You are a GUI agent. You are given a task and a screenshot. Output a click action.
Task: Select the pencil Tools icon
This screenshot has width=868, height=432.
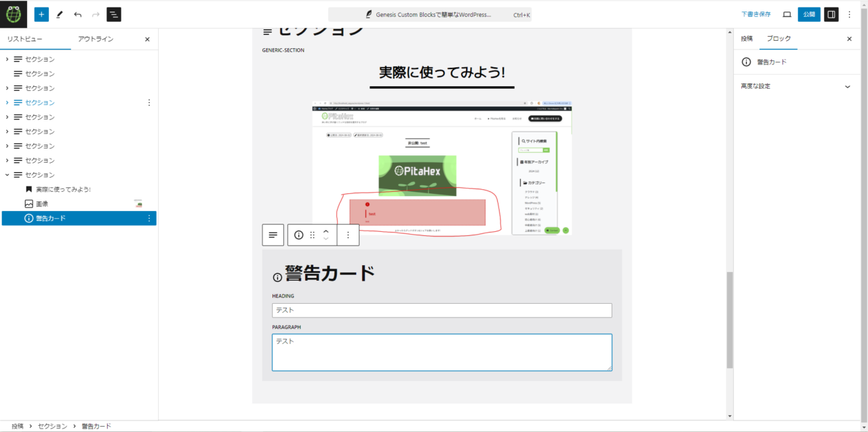tap(60, 14)
